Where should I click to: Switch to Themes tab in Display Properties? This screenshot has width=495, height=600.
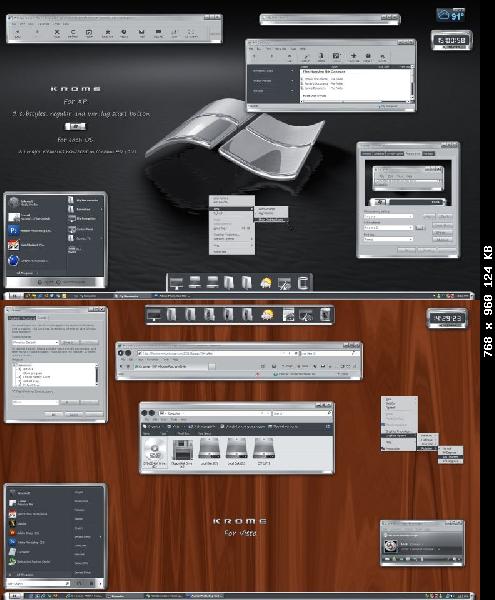coord(366,153)
